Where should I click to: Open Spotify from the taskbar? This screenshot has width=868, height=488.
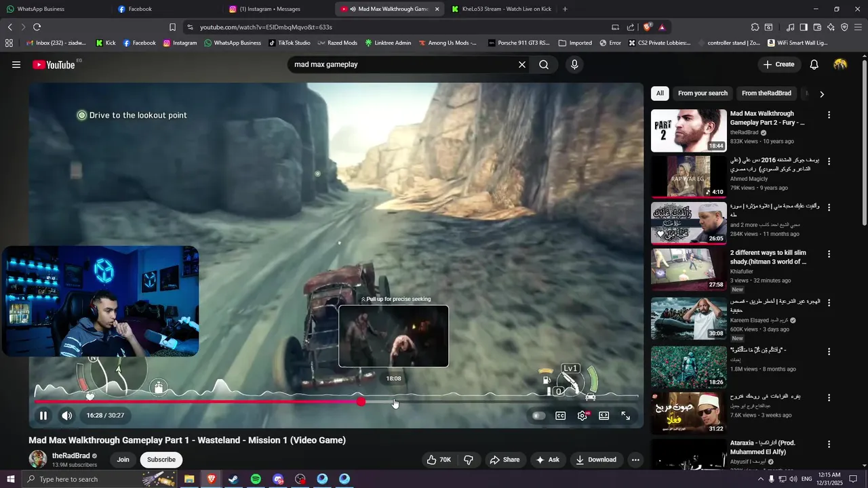256,479
